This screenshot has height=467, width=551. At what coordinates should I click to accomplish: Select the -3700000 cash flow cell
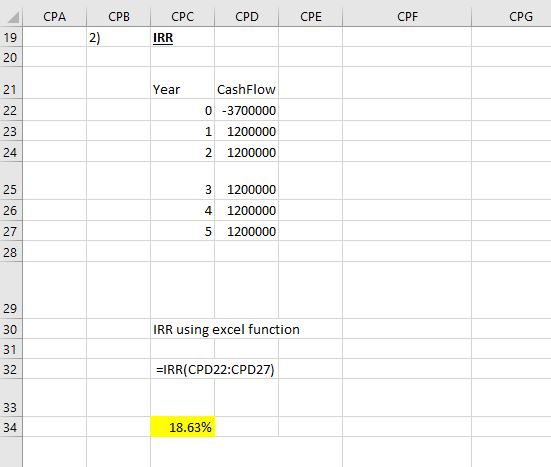[246, 110]
